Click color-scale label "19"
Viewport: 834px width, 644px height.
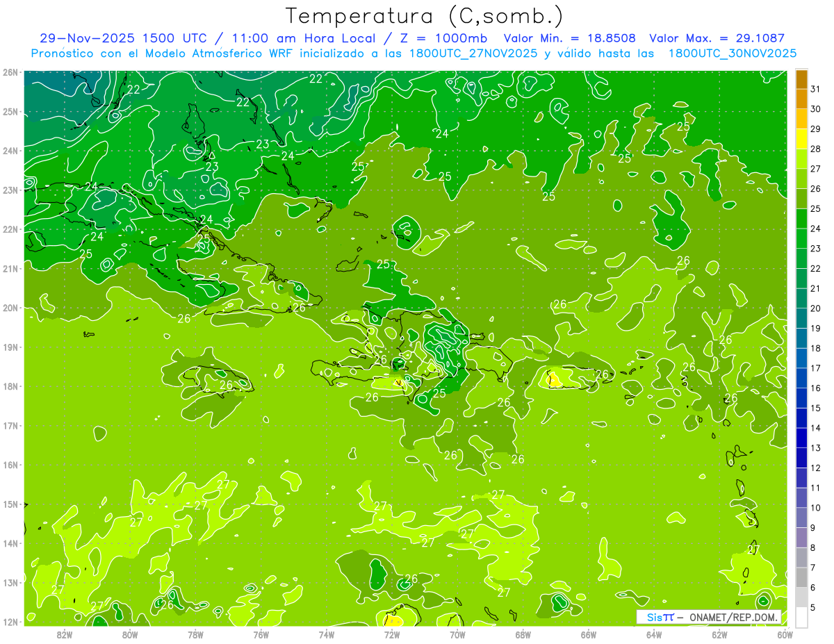pyautogui.click(x=816, y=328)
